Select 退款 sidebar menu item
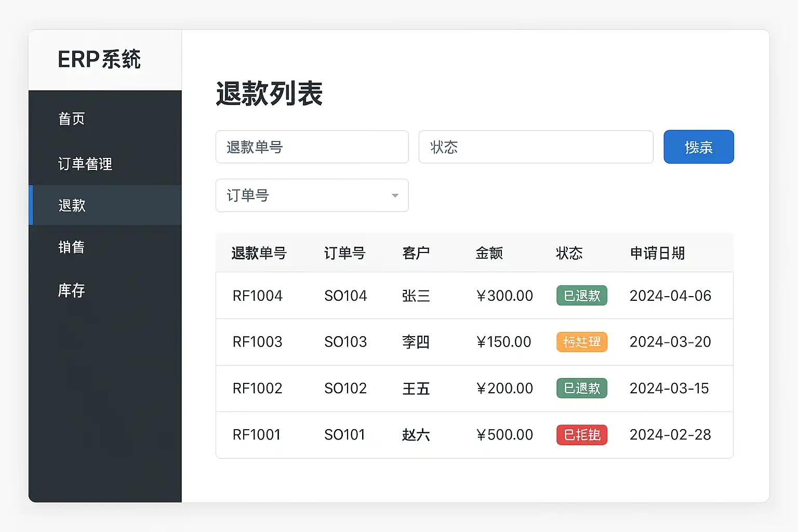This screenshot has width=798, height=532. [x=72, y=206]
